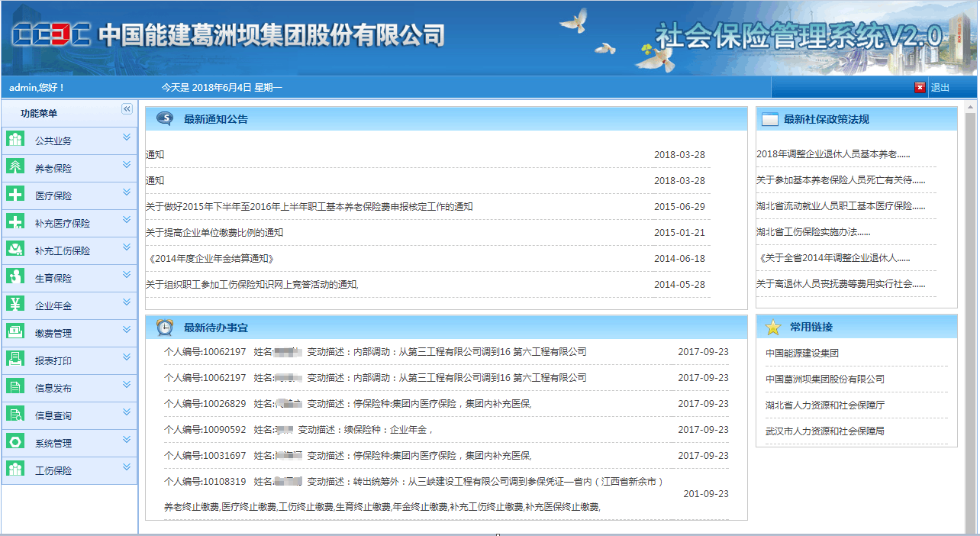Open 关于提高企业单位缴费比例的通知 notice
The height and width of the screenshot is (536, 980).
214,233
